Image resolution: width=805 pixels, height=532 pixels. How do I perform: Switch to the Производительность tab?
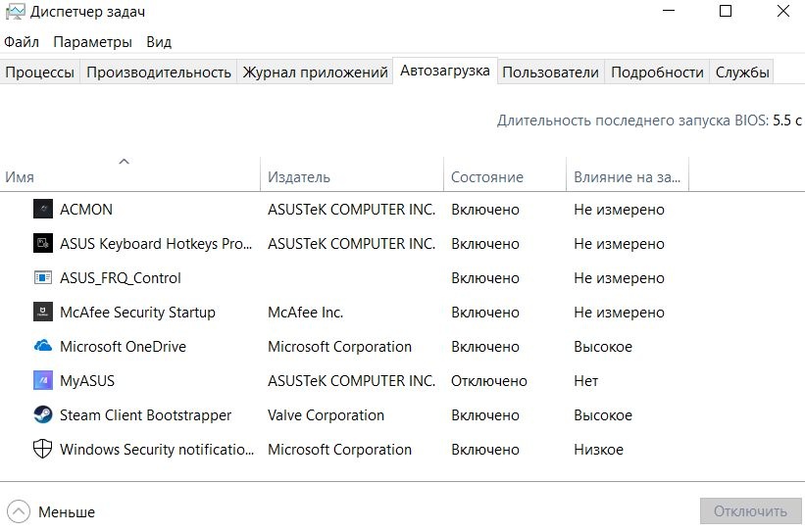[x=159, y=72]
